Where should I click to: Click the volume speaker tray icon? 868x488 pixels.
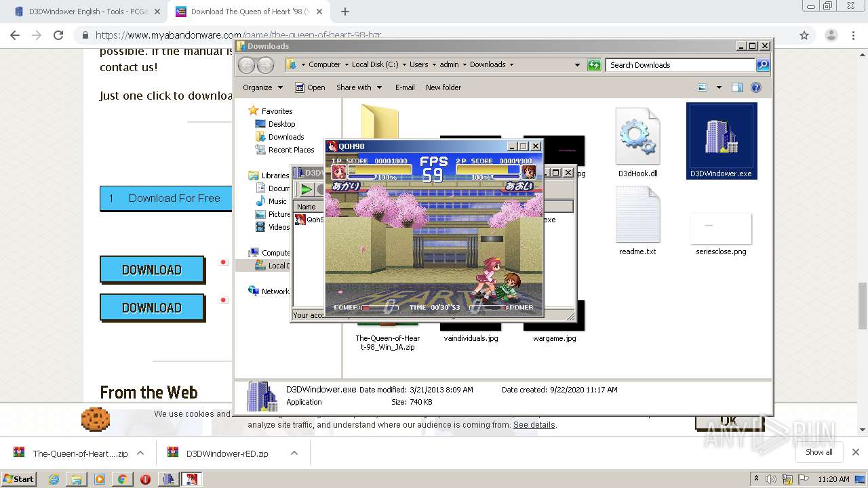pos(771,479)
